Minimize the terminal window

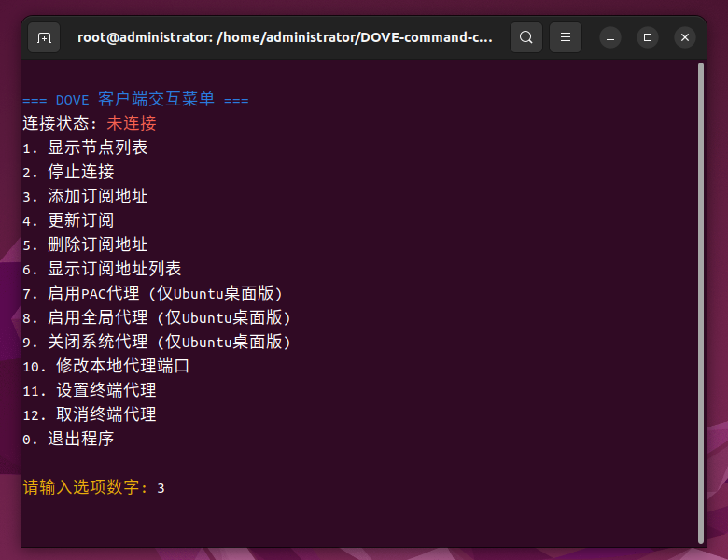point(610,37)
